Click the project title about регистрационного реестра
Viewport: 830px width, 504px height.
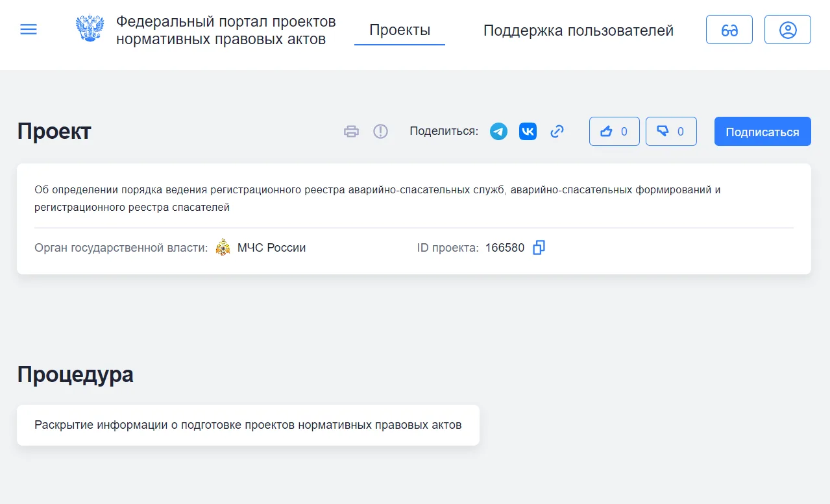coord(378,198)
